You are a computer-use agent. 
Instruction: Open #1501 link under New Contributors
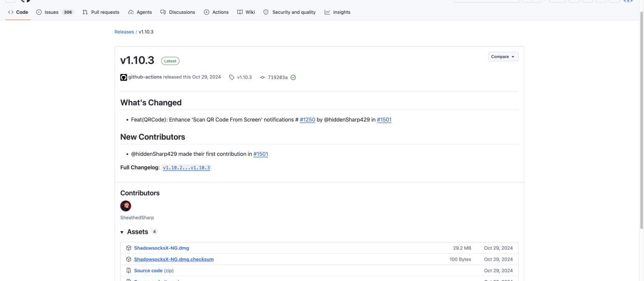pyautogui.click(x=261, y=154)
